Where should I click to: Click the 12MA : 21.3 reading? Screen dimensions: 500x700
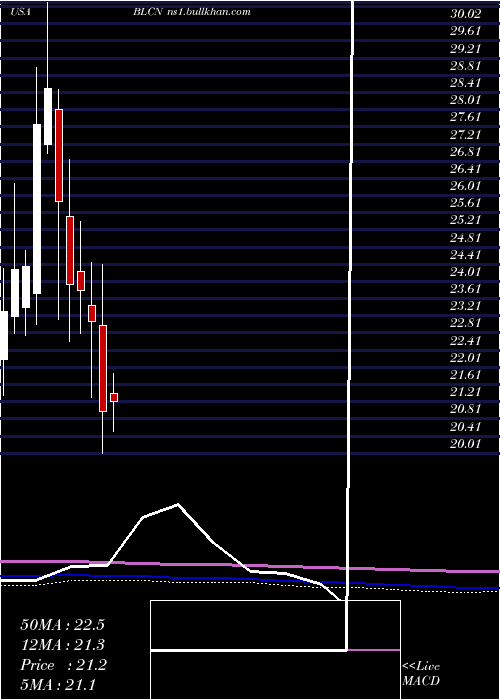(62, 645)
